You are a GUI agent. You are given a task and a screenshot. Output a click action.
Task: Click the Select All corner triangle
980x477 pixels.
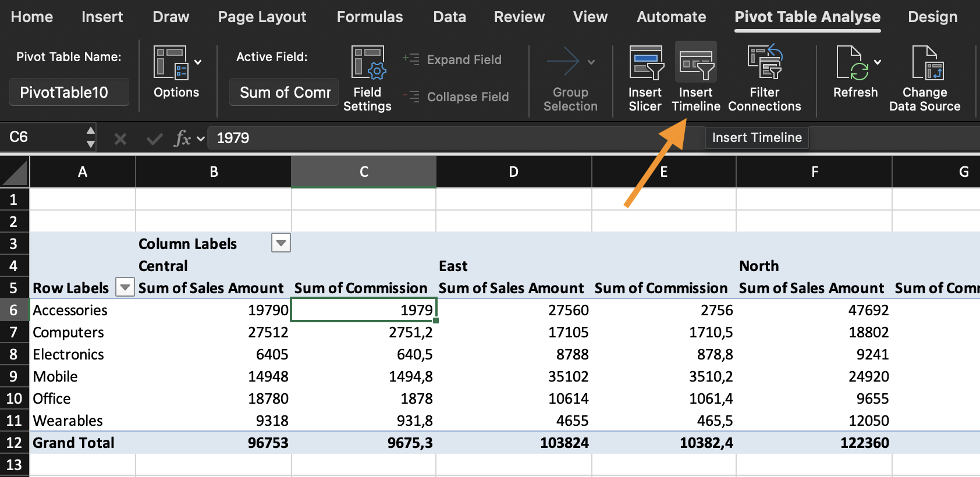(x=15, y=173)
